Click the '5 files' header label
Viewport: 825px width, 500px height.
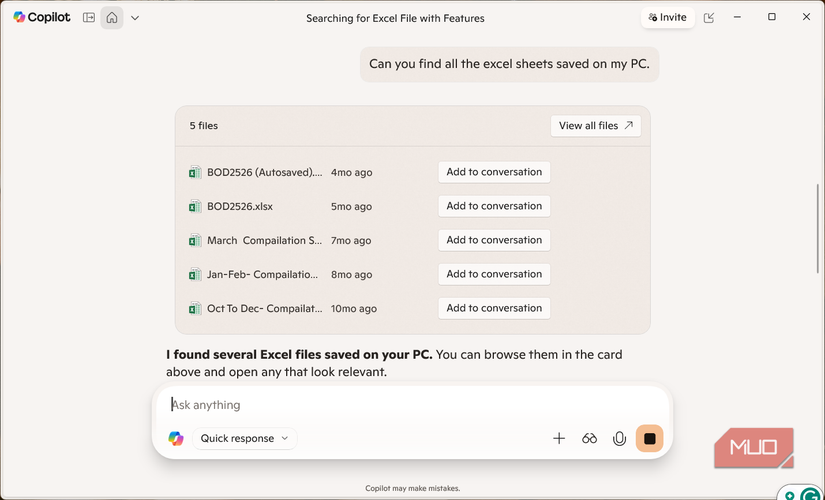(204, 126)
